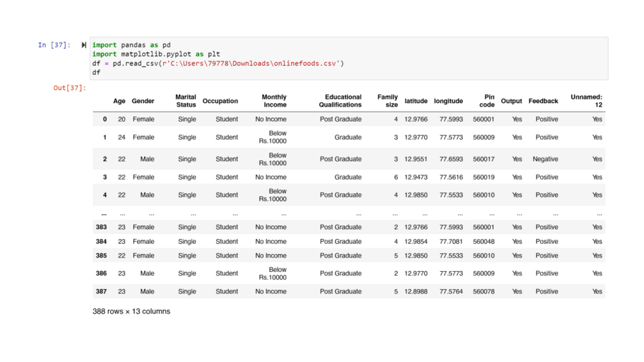This screenshot has width=644, height=362.
Task: Select the Out[37] output prompt
Action: pyautogui.click(x=69, y=88)
